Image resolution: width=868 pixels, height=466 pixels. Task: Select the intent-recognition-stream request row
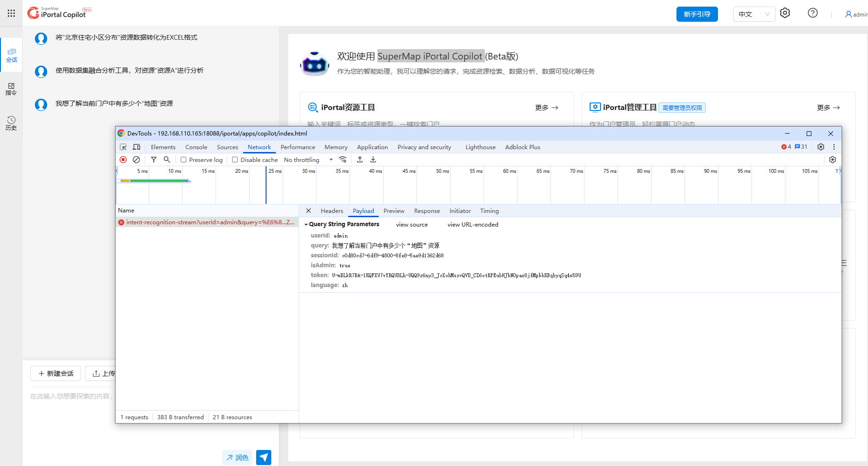[x=207, y=222]
